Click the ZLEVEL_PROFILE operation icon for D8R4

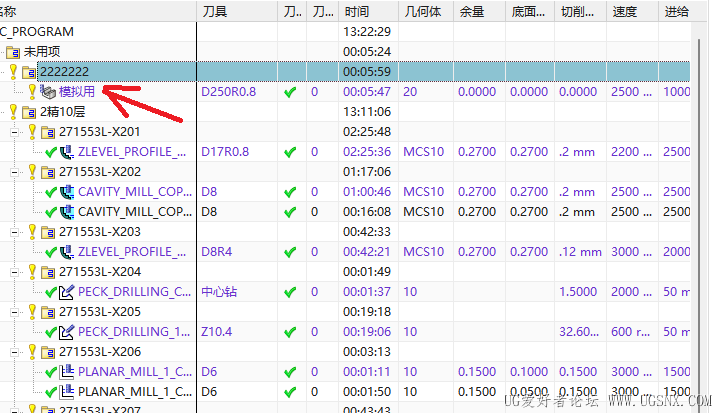67,252
